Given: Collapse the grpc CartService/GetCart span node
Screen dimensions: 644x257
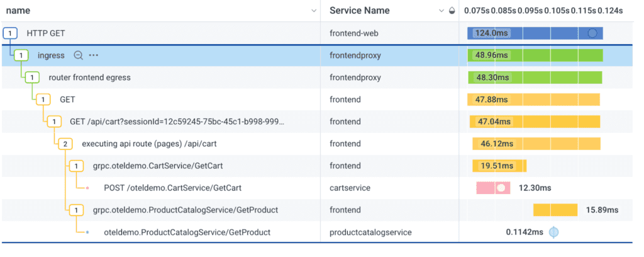Looking at the screenshot, I should [76, 166].
